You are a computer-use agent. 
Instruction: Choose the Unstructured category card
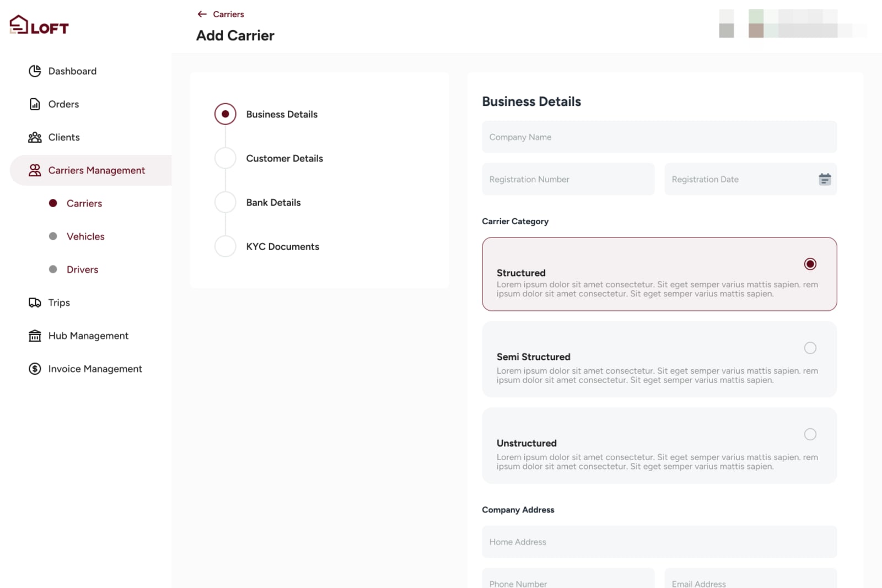659,446
